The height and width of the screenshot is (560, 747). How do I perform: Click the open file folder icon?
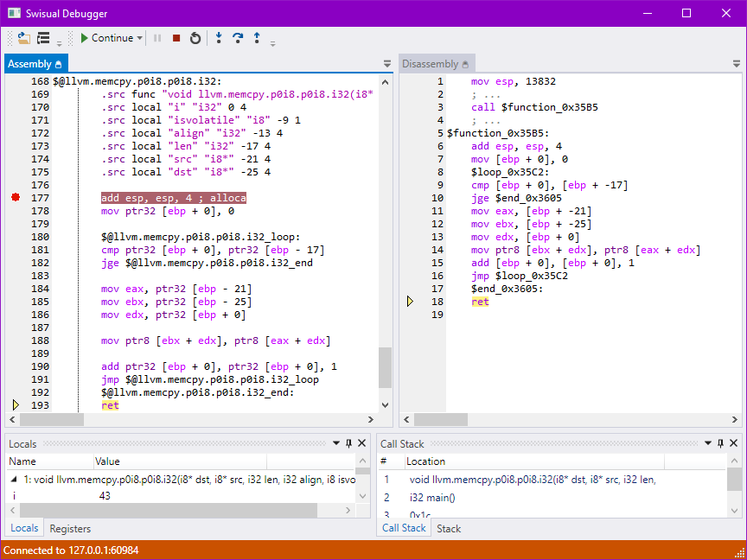coord(24,38)
